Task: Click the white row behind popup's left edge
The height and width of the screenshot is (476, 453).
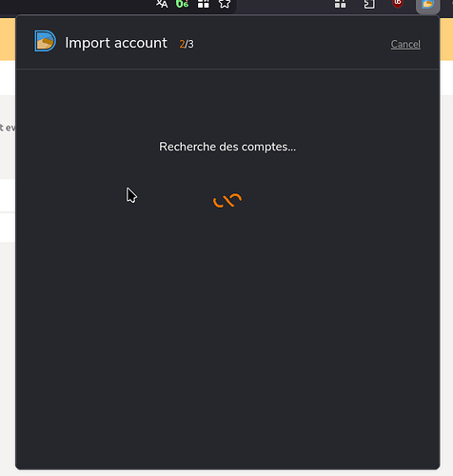Action: click(x=8, y=195)
